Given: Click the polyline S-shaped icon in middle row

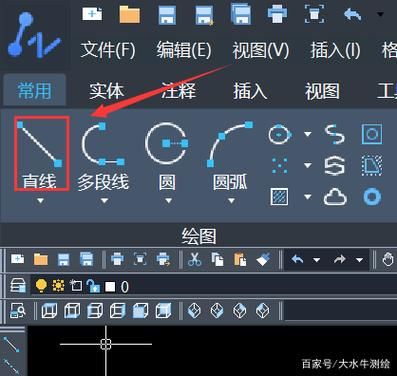Looking at the screenshot, I should point(334,166).
